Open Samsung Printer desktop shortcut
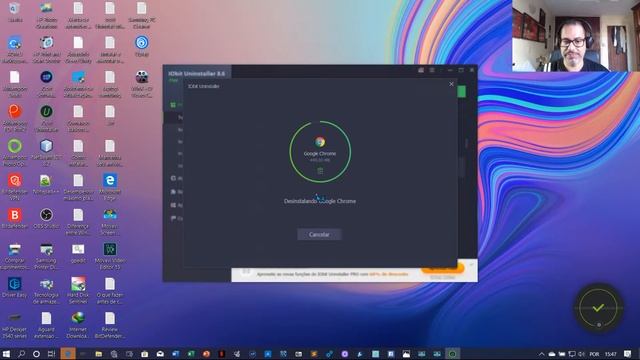Screen dimensions: 640x360 tap(46, 256)
